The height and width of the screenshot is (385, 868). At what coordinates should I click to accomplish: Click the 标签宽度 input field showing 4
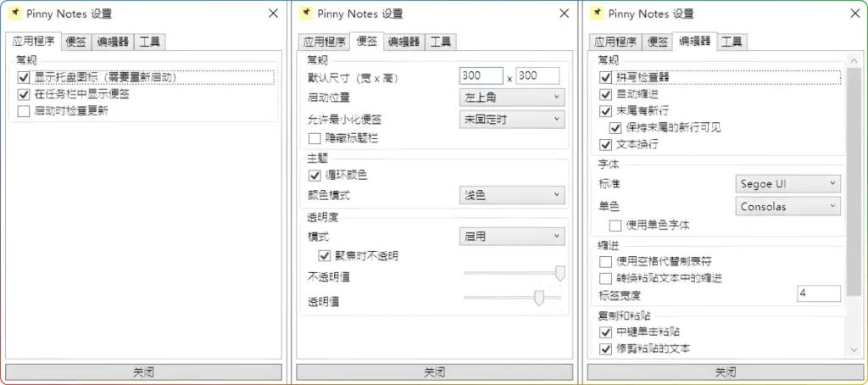click(x=819, y=293)
